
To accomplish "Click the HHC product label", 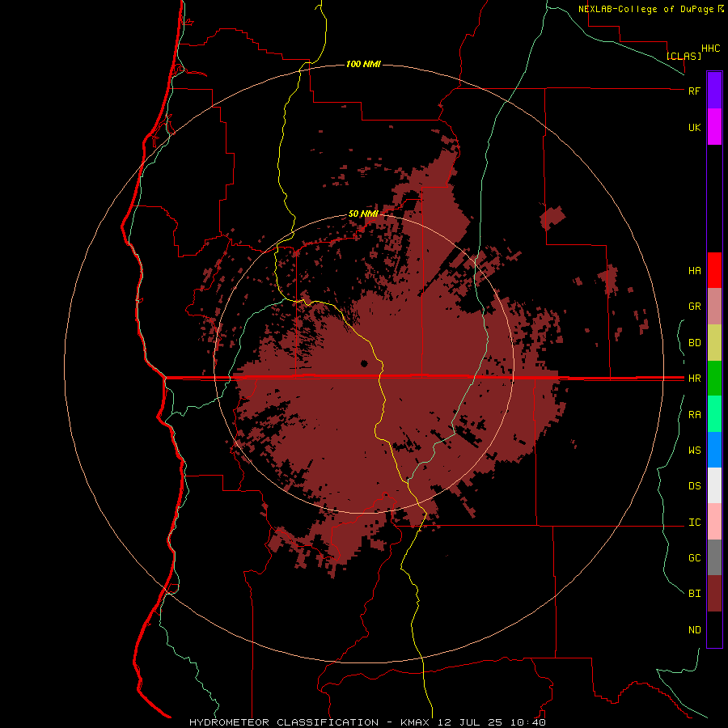I will coord(710,49).
